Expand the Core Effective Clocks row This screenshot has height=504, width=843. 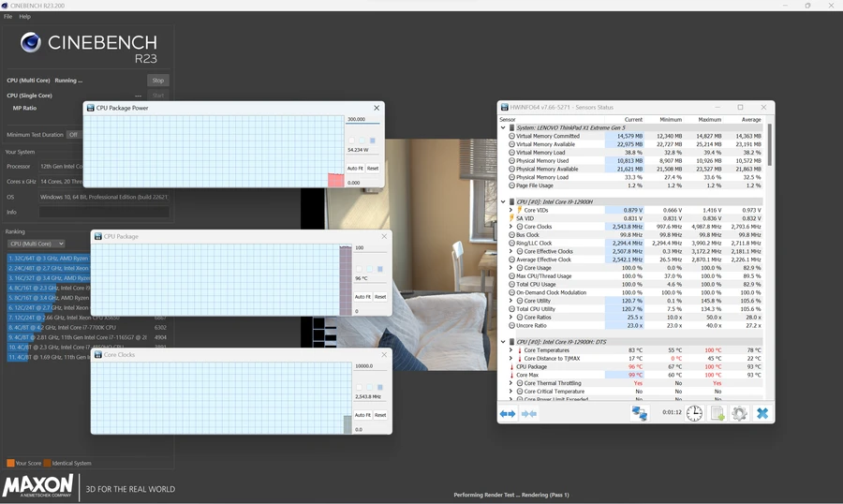(x=510, y=251)
